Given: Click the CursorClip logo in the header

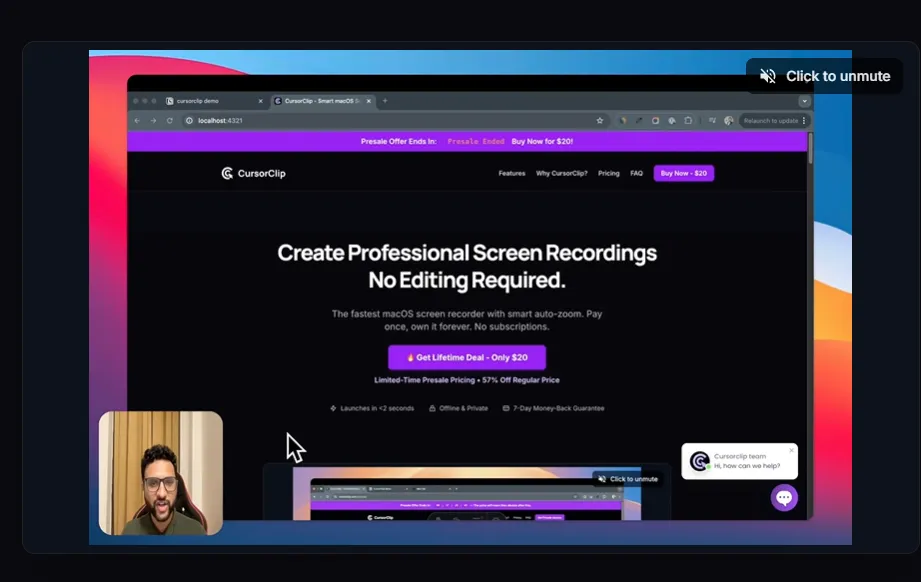Looking at the screenshot, I should tap(254, 173).
